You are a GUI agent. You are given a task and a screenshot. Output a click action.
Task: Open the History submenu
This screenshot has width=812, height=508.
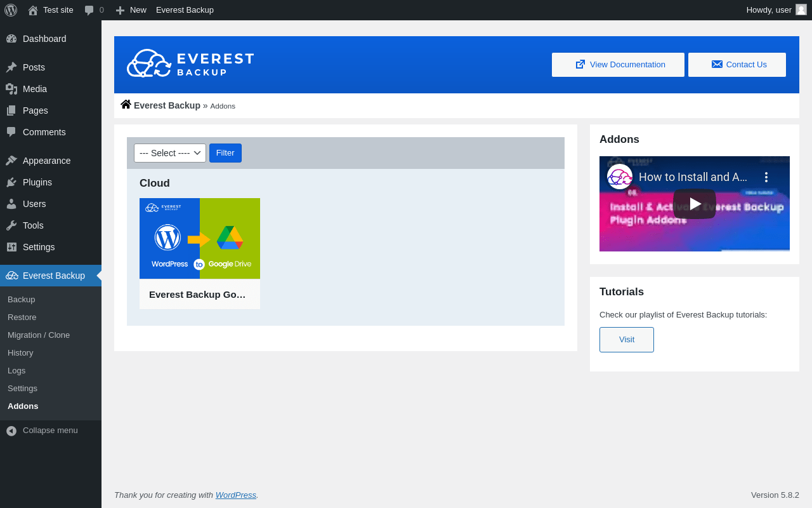[x=51, y=352]
